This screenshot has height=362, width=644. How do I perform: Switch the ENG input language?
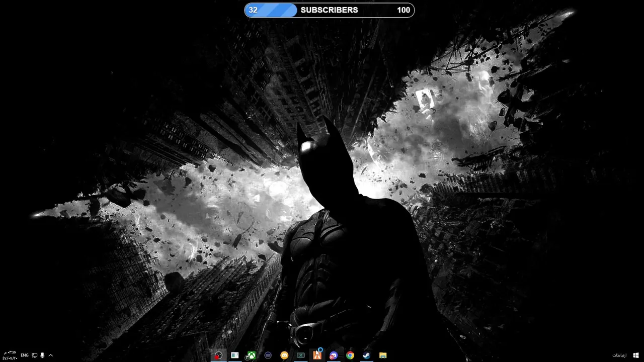tap(25, 355)
